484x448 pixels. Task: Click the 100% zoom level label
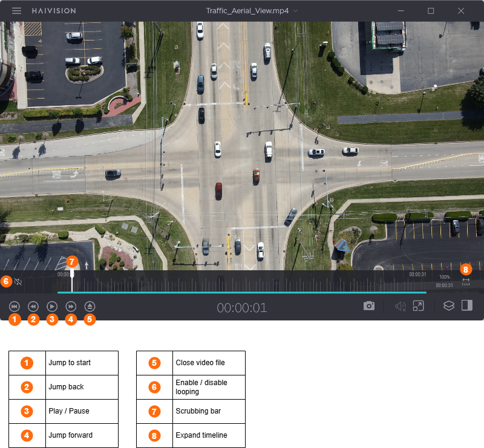(x=445, y=277)
